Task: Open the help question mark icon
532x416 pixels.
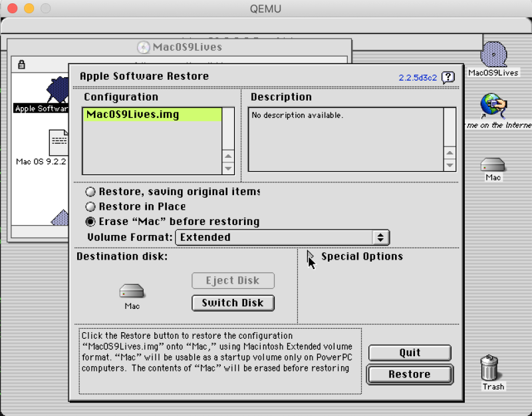Action: click(448, 77)
